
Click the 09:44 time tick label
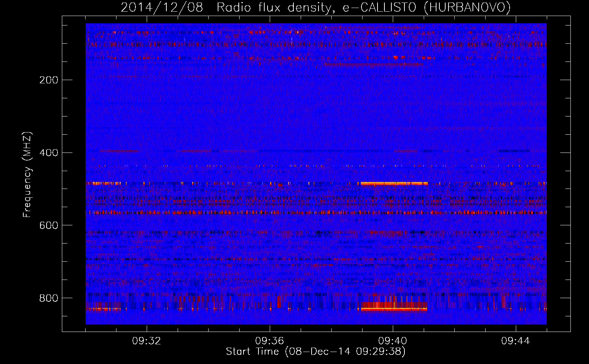[x=516, y=341]
